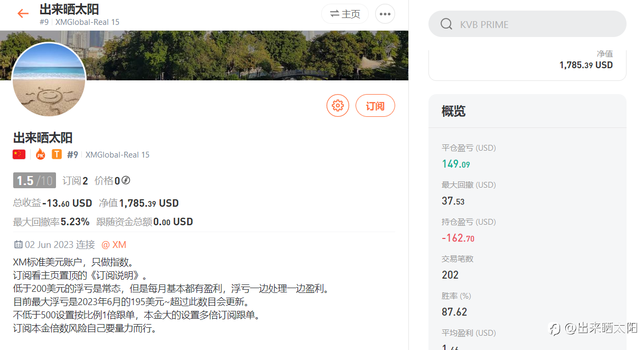The width and height of the screenshot is (644, 350).
Task: Click the #9 rank below profile name
Action: (73, 154)
